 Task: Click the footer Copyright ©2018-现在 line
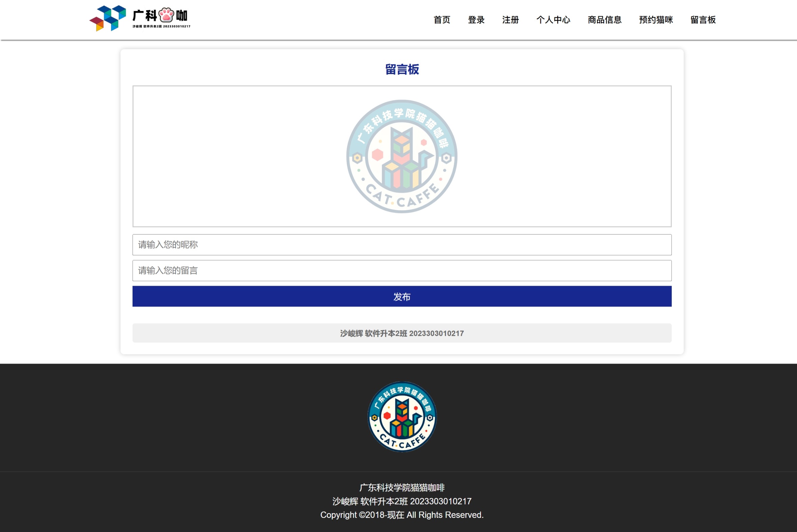(402, 515)
